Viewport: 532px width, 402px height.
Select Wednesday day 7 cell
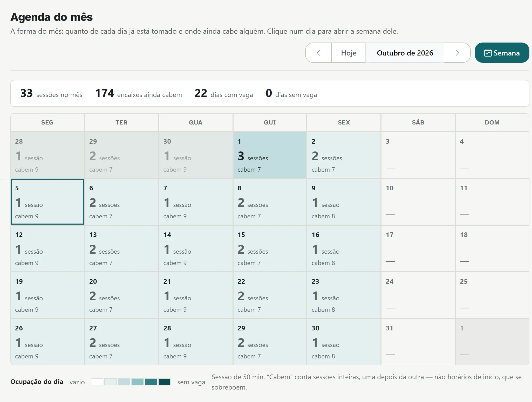[x=196, y=202]
